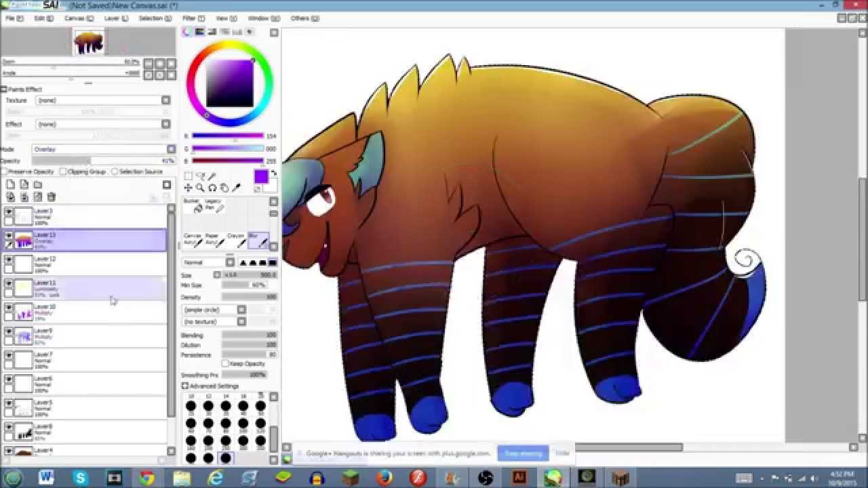
Task: Select the Layer12 row
Action: (85, 265)
